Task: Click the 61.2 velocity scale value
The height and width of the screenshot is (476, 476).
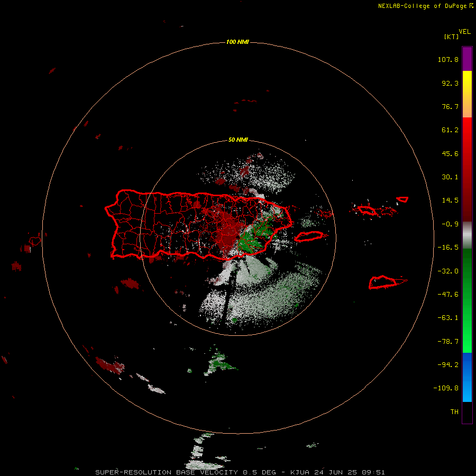Action: pos(450,130)
